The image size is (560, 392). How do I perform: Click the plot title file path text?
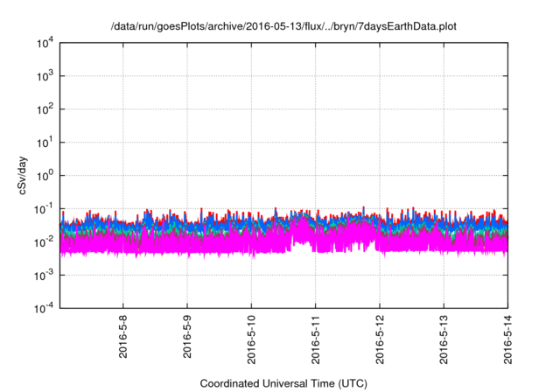(283, 26)
